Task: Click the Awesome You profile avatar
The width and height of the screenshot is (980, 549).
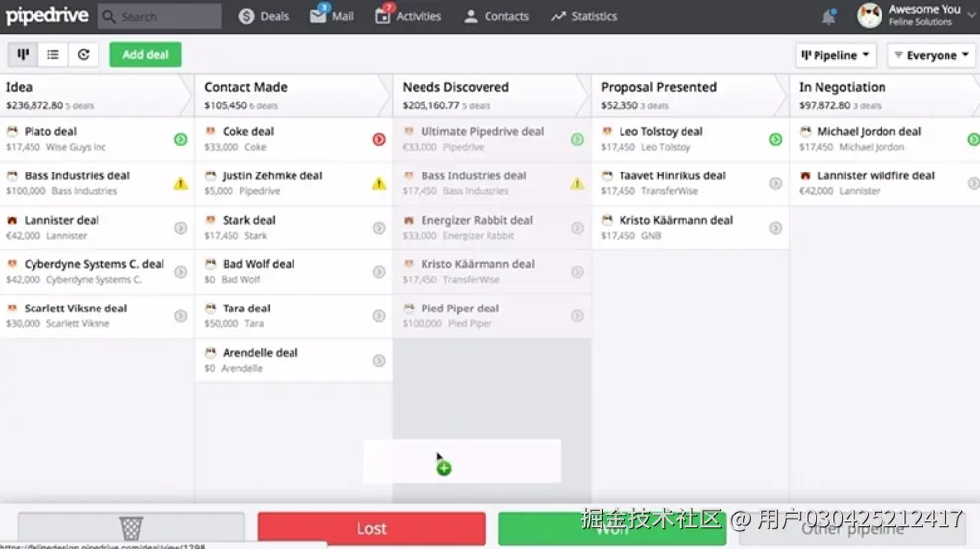Action: (870, 16)
